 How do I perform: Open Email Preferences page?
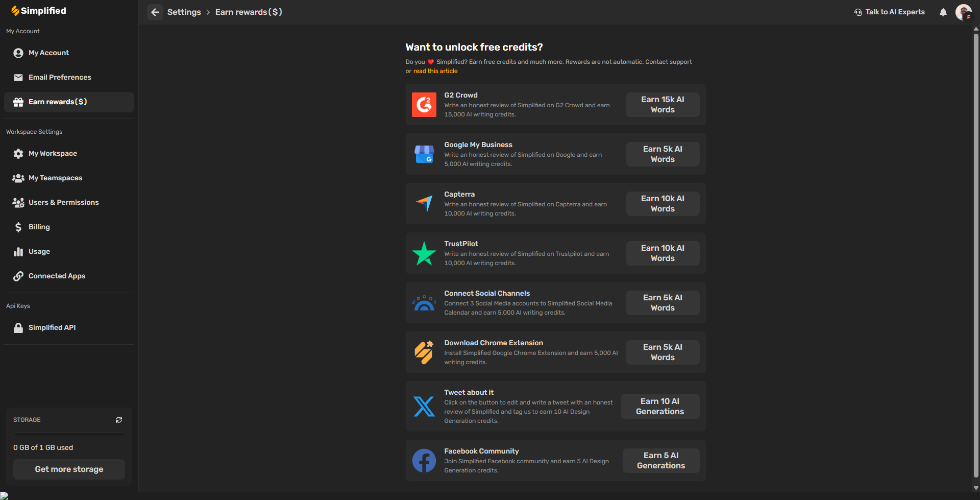tap(69, 78)
